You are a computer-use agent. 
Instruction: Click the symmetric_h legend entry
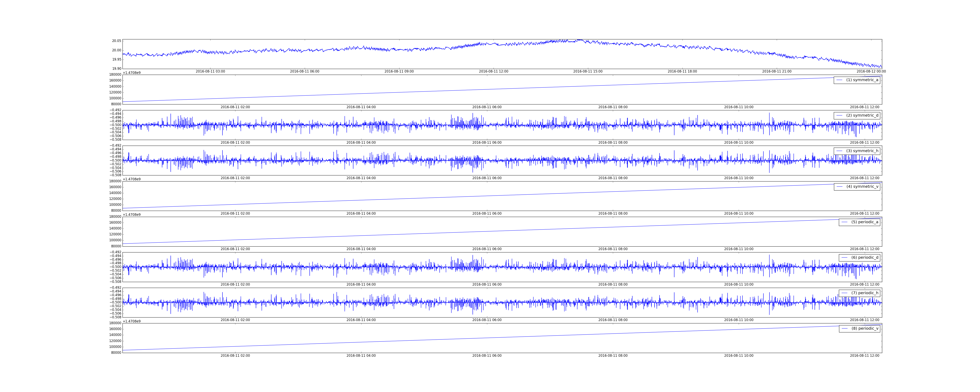point(862,151)
